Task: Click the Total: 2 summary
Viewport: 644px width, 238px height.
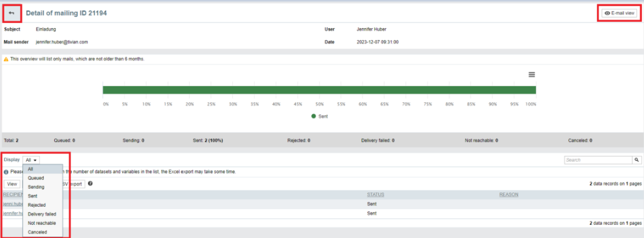Action: point(11,140)
